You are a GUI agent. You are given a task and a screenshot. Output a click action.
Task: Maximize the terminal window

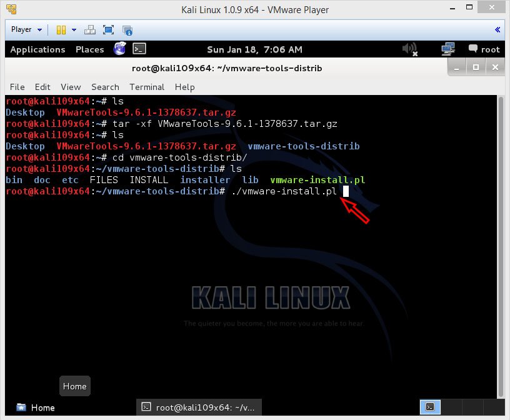click(x=476, y=67)
